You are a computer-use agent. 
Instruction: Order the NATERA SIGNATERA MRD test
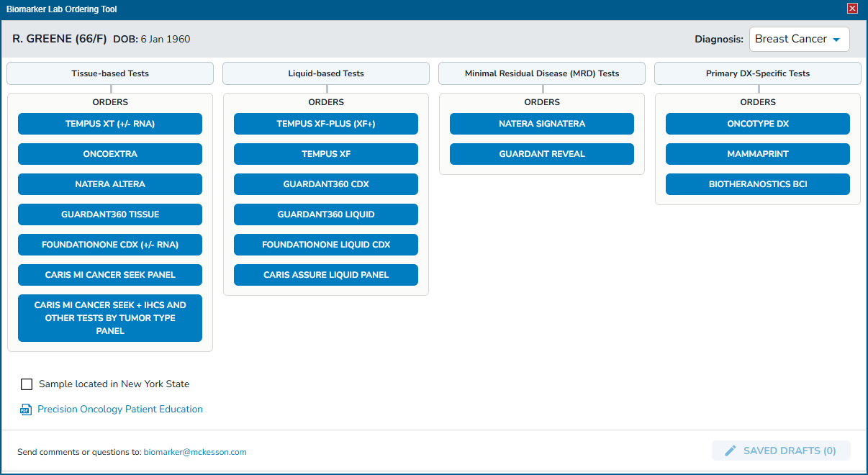click(541, 123)
